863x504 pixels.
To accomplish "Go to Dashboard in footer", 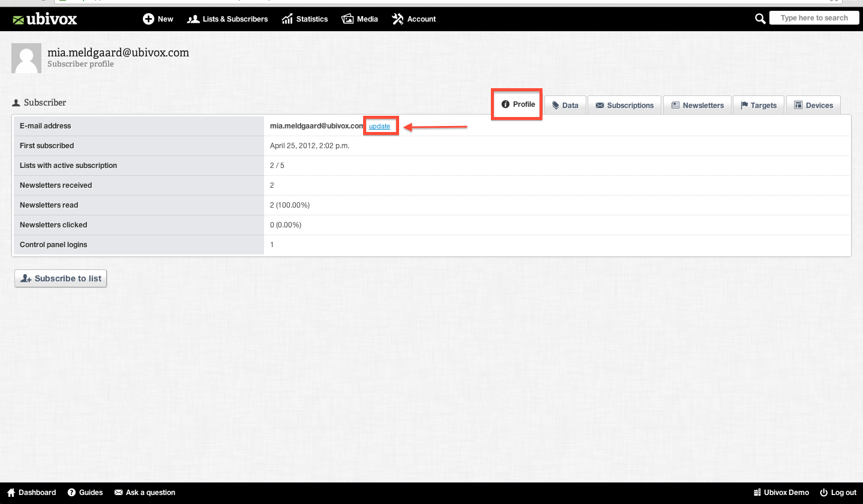I will tap(31, 493).
